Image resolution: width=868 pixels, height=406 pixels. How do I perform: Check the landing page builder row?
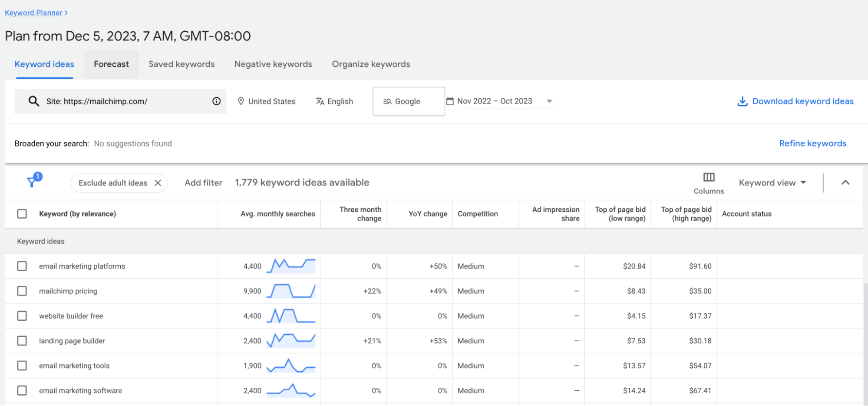tap(22, 340)
